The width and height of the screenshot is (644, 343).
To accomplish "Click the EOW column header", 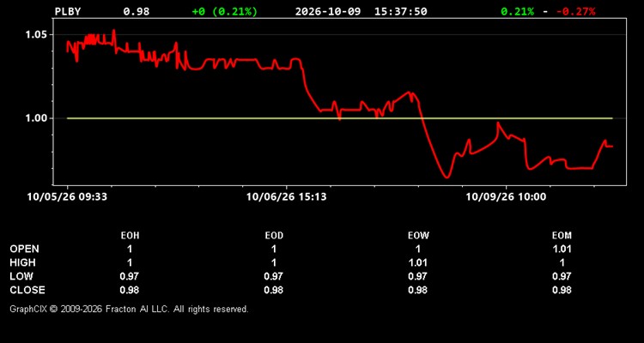I will [418, 236].
